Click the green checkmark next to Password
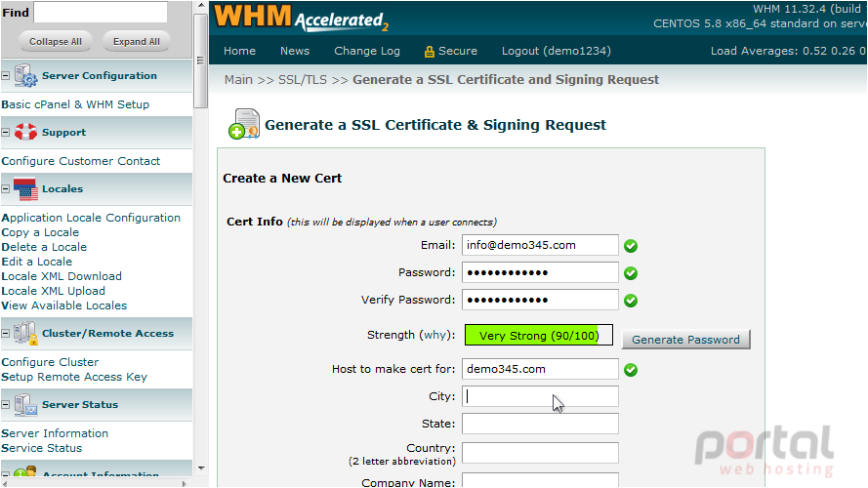The height and width of the screenshot is (488, 868). click(631, 273)
